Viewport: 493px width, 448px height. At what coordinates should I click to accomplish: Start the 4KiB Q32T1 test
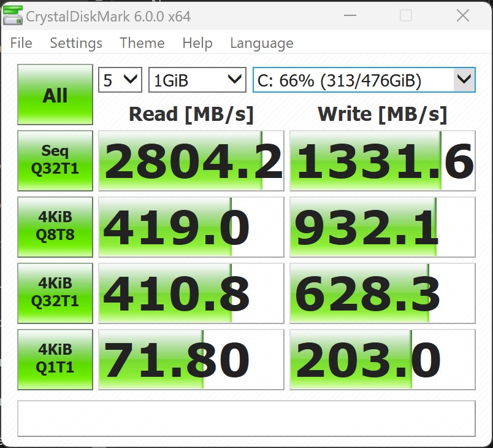pos(55,293)
